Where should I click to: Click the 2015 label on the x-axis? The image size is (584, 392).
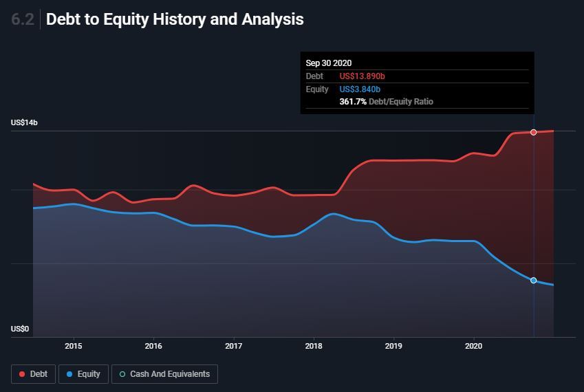(74, 346)
